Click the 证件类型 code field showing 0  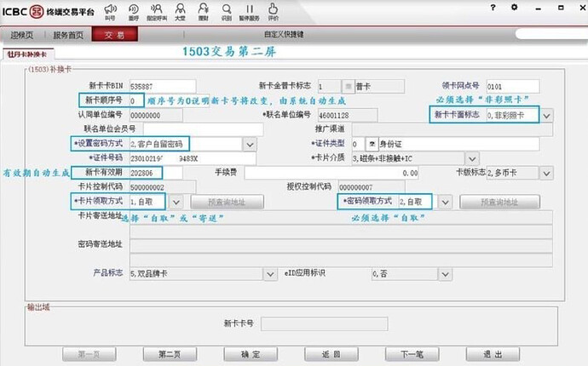pos(358,144)
